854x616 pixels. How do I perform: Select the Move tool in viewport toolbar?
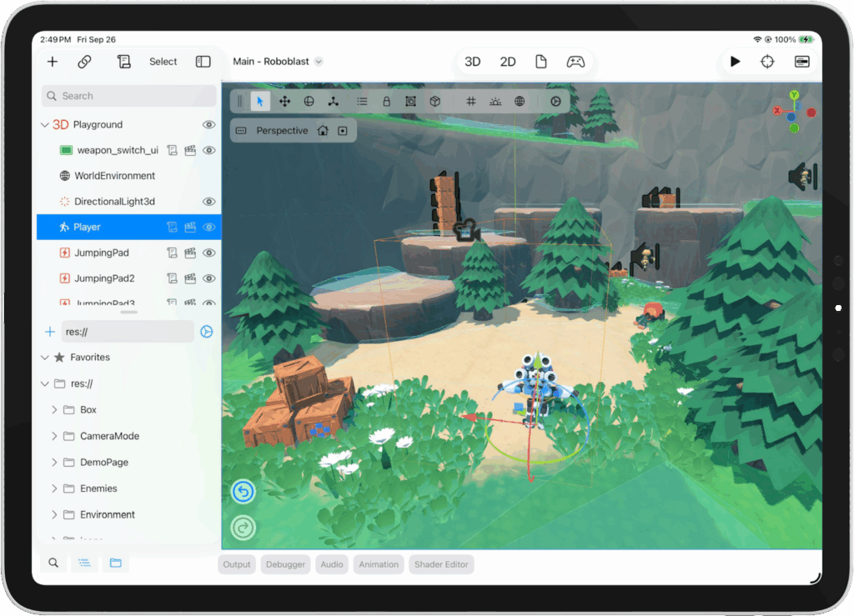click(284, 101)
